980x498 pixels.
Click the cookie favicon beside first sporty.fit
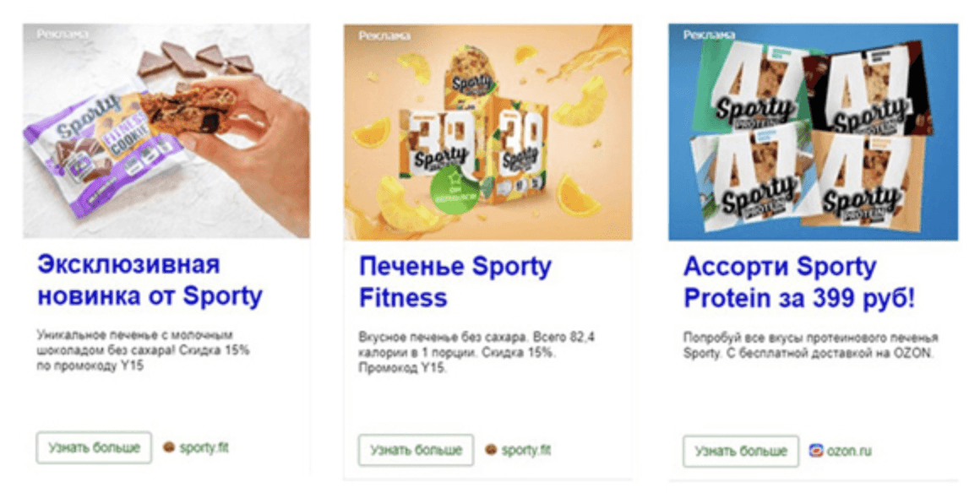coord(168,448)
